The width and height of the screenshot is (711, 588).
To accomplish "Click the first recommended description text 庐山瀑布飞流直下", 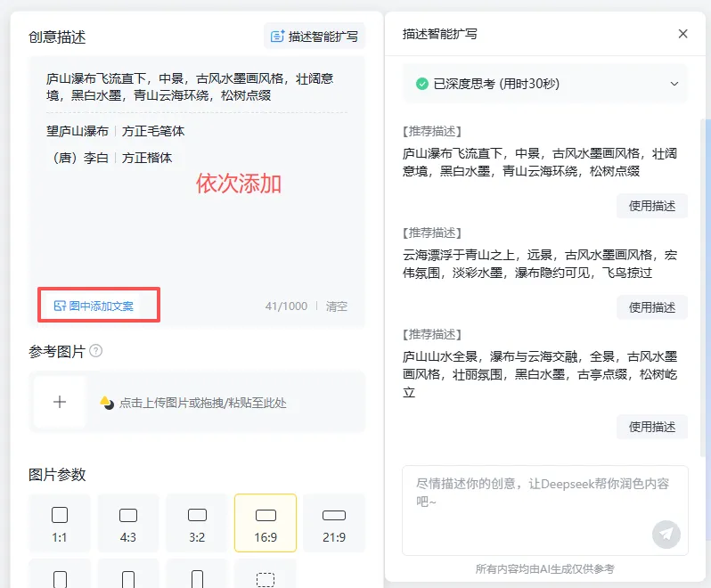I will click(540, 162).
